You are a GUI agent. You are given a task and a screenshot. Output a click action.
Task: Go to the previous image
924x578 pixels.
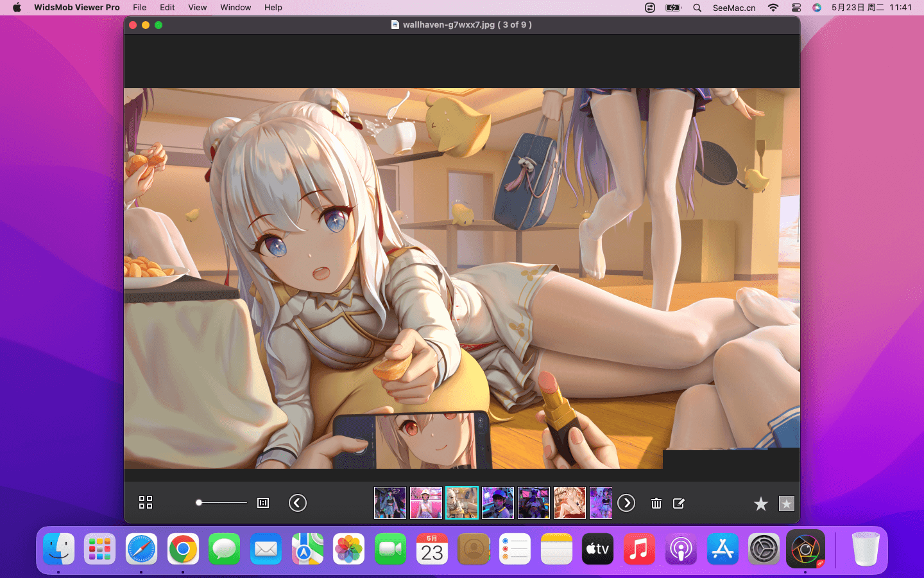click(298, 503)
